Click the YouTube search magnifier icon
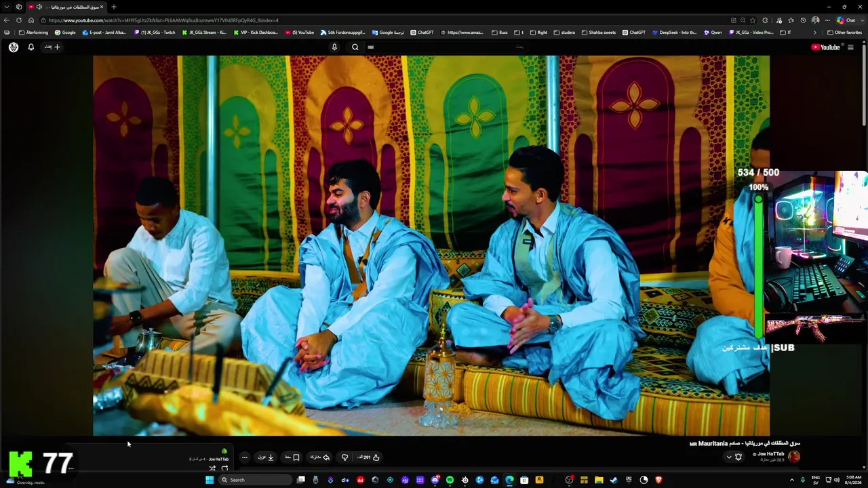Image resolution: width=868 pixels, height=488 pixels. click(x=355, y=47)
